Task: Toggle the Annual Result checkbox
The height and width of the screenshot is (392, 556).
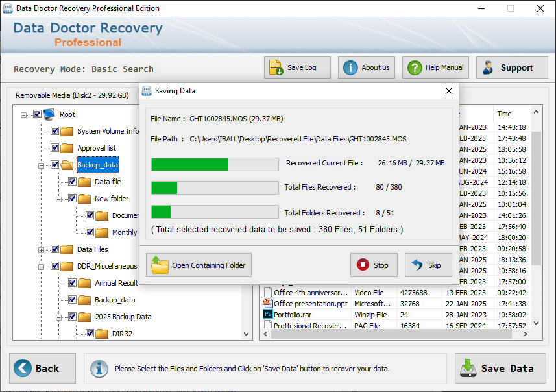Action: click(72, 283)
